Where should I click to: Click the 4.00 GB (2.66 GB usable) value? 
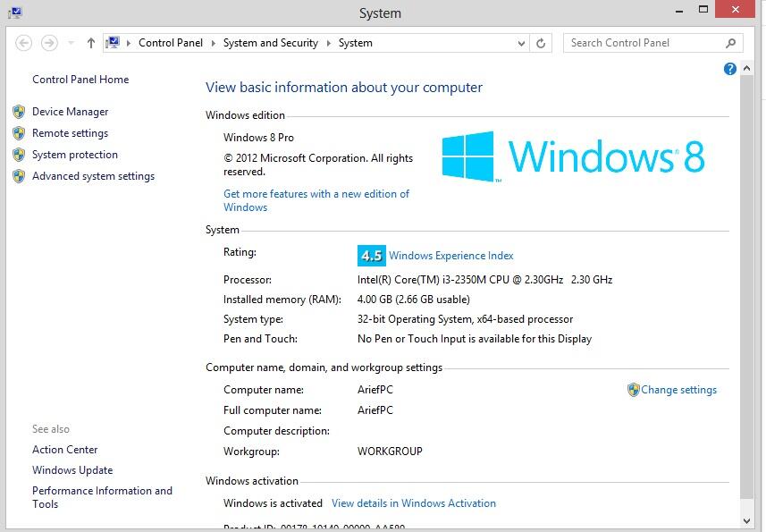pos(413,300)
